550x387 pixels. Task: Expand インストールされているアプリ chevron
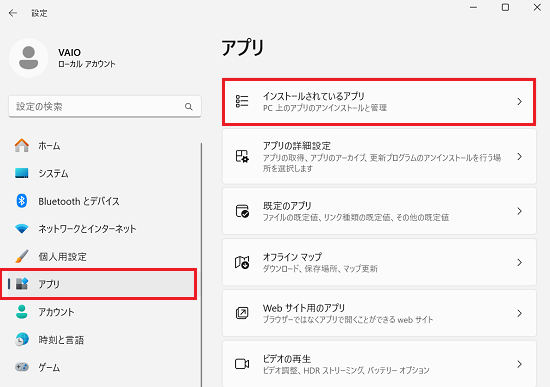[519, 101]
